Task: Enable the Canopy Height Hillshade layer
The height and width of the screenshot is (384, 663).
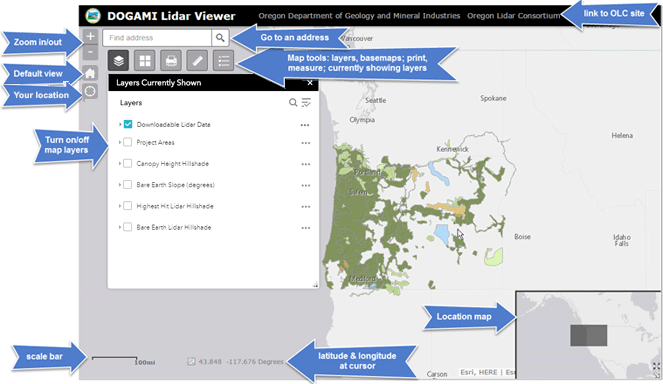Action: coord(127,163)
